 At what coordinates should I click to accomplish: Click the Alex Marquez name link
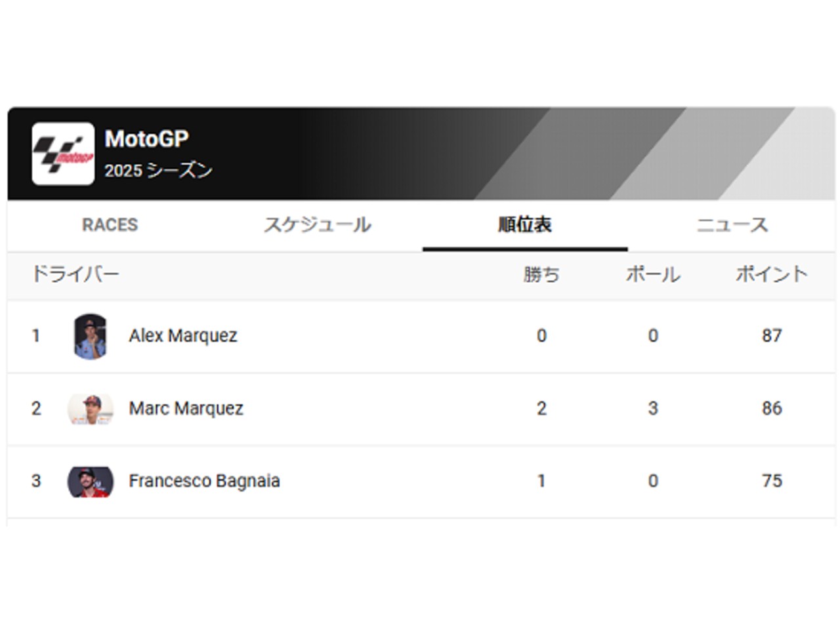[x=183, y=336]
